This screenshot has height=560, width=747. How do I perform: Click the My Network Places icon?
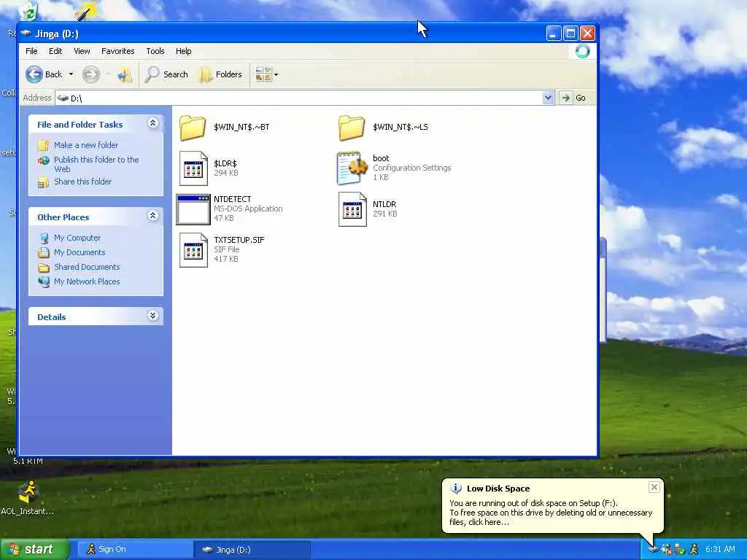coord(44,282)
